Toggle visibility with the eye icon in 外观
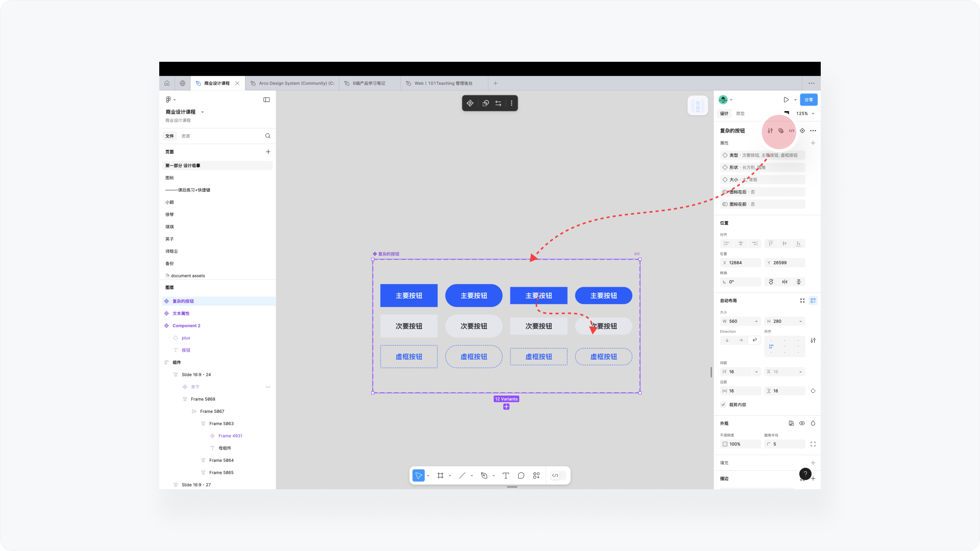The height and width of the screenshot is (551, 980). coord(802,423)
